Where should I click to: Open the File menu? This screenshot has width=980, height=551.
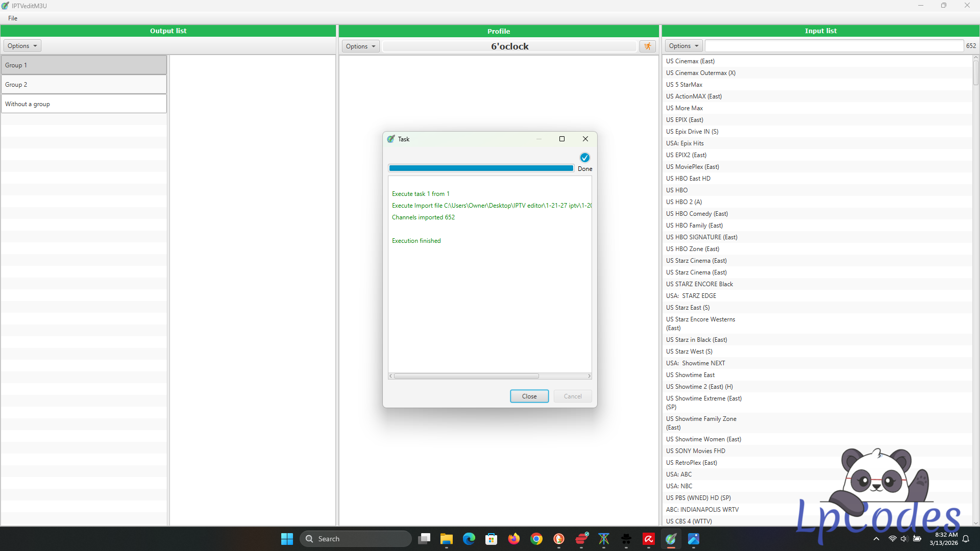13,18
